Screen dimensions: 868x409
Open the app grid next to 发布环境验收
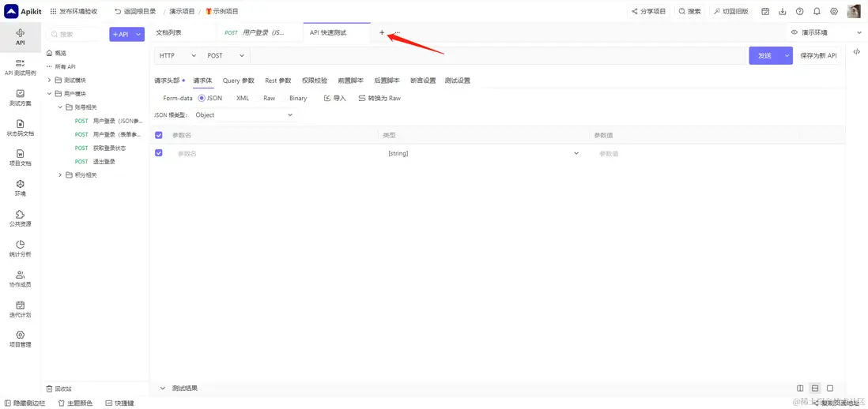coord(53,11)
